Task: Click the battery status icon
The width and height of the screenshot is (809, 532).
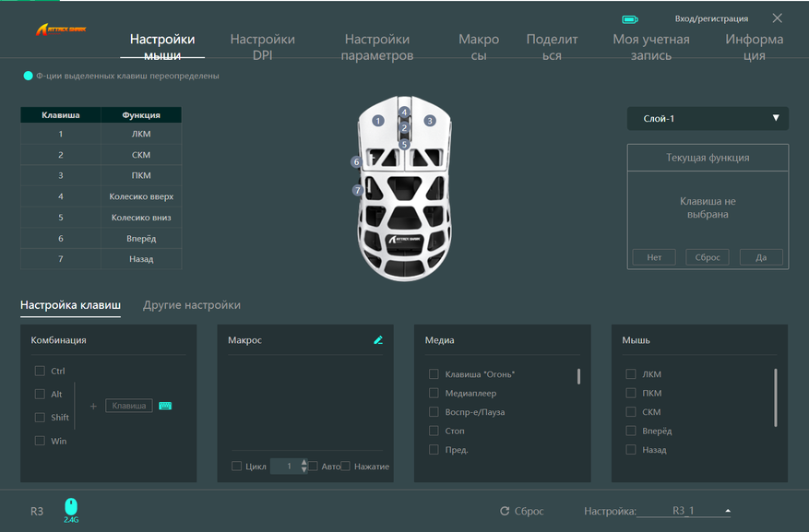Action: coord(630,18)
